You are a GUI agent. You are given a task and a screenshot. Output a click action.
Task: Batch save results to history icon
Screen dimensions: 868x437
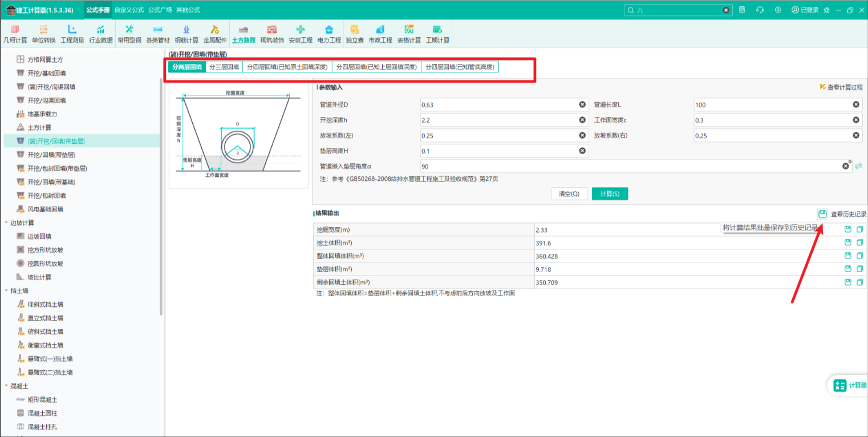pos(822,214)
